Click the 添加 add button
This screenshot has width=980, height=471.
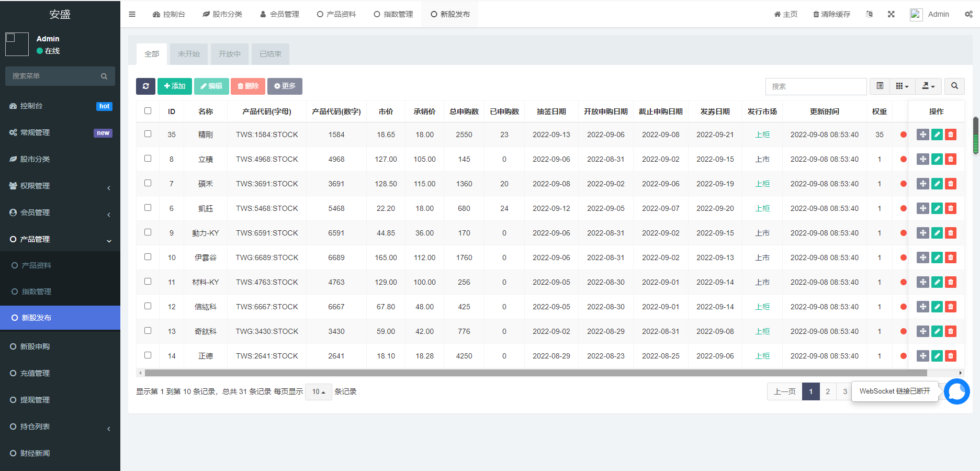point(175,86)
